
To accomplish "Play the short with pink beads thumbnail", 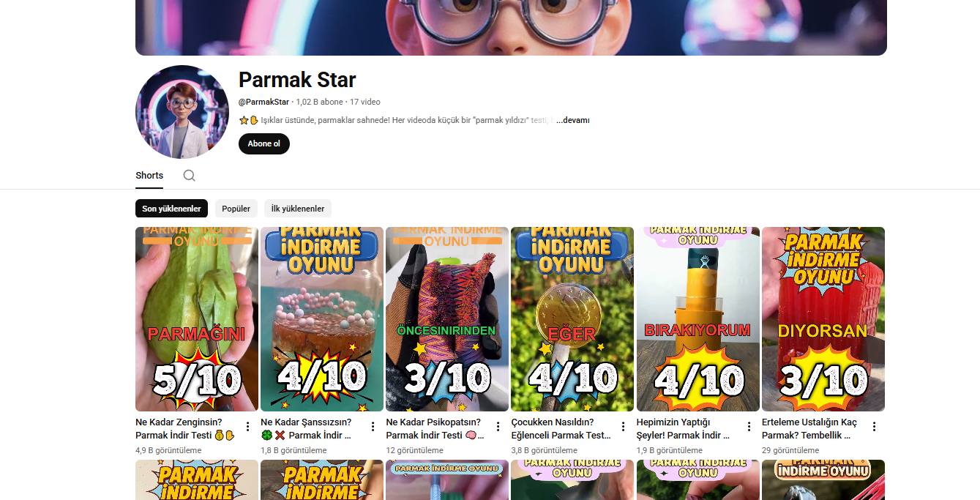I will click(322, 319).
